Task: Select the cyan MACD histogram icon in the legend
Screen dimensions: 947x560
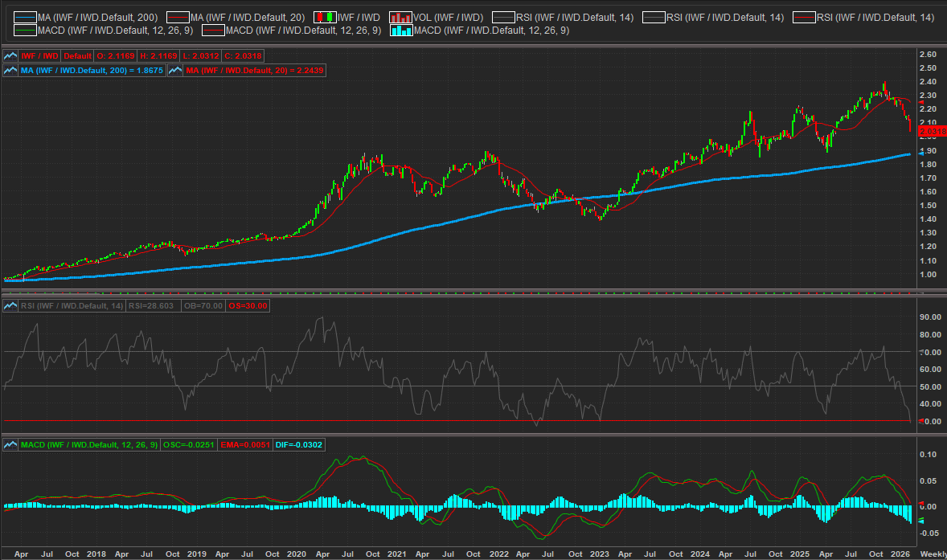Action: pyautogui.click(x=401, y=31)
